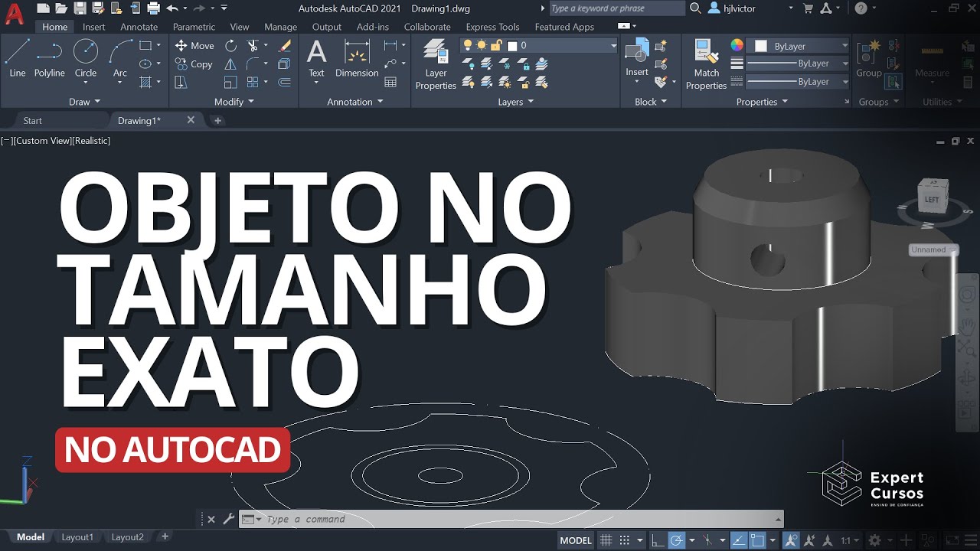The image size is (980, 551).
Task: Select the Polyline tool
Action: click(x=49, y=58)
